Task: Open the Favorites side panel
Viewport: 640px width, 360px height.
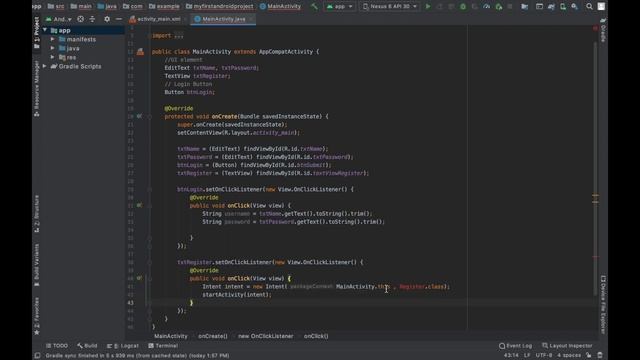Action: coord(37,316)
